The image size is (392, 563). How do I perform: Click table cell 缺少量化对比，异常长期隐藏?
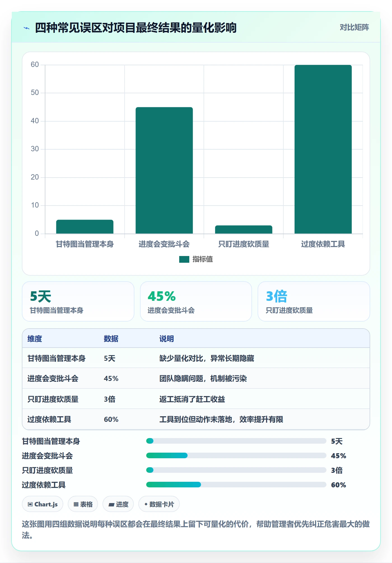coord(207,359)
